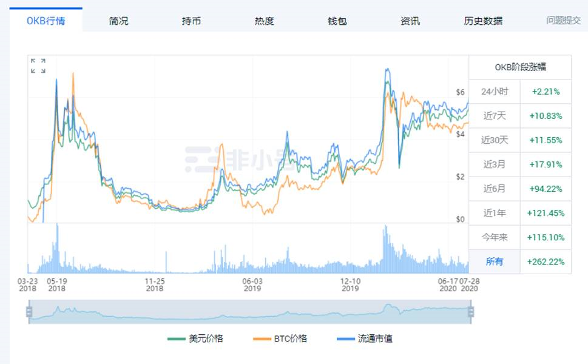Image resolution: width=588 pixels, height=364 pixels.
Task: Open the 持币 tab
Action: point(191,20)
